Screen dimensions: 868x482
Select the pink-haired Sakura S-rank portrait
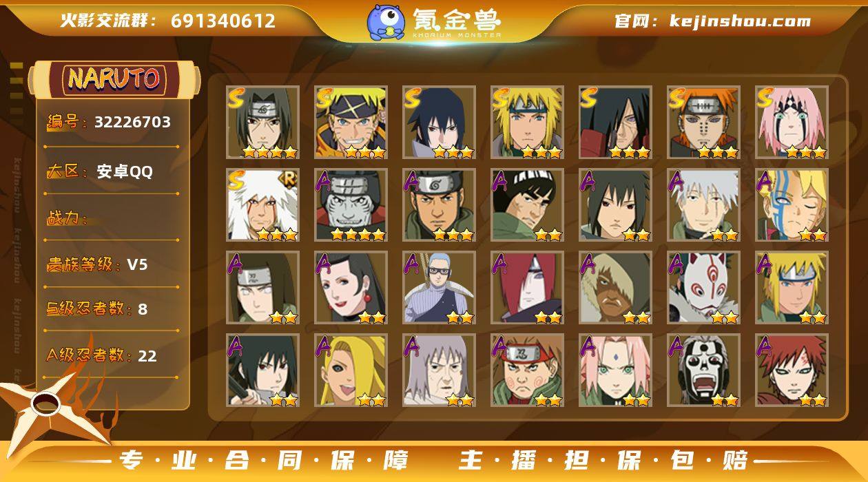[792, 123]
